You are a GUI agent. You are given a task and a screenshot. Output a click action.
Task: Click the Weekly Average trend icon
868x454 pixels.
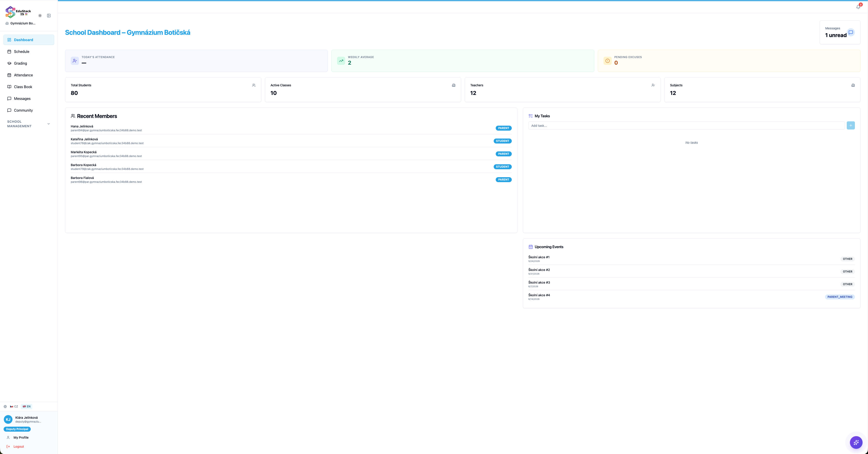341,61
